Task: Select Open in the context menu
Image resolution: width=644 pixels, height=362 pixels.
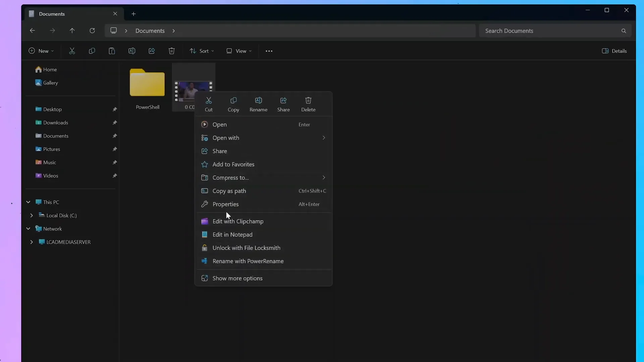Action: click(x=263, y=124)
